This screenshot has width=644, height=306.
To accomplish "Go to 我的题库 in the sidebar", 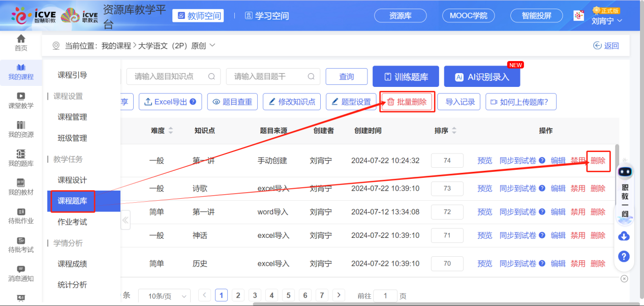I will click(x=21, y=158).
